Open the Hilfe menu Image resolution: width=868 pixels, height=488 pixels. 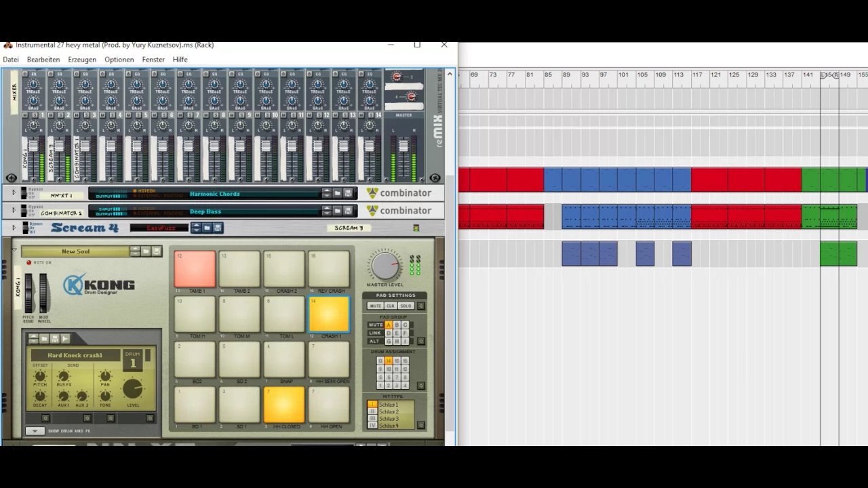click(x=180, y=60)
